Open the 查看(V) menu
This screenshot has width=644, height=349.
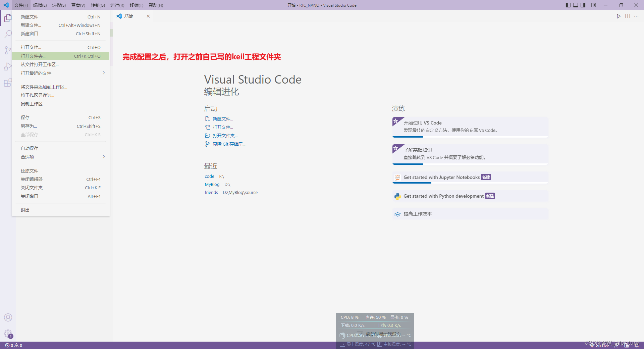[x=78, y=5]
